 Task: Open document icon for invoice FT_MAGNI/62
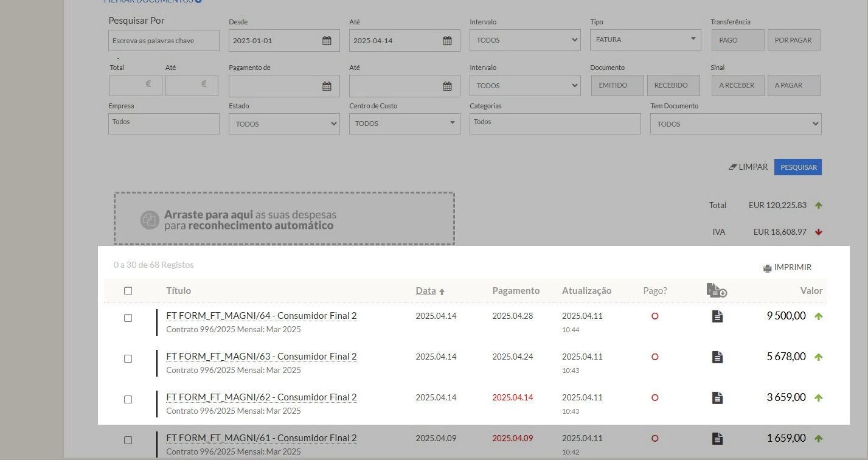pos(717,398)
